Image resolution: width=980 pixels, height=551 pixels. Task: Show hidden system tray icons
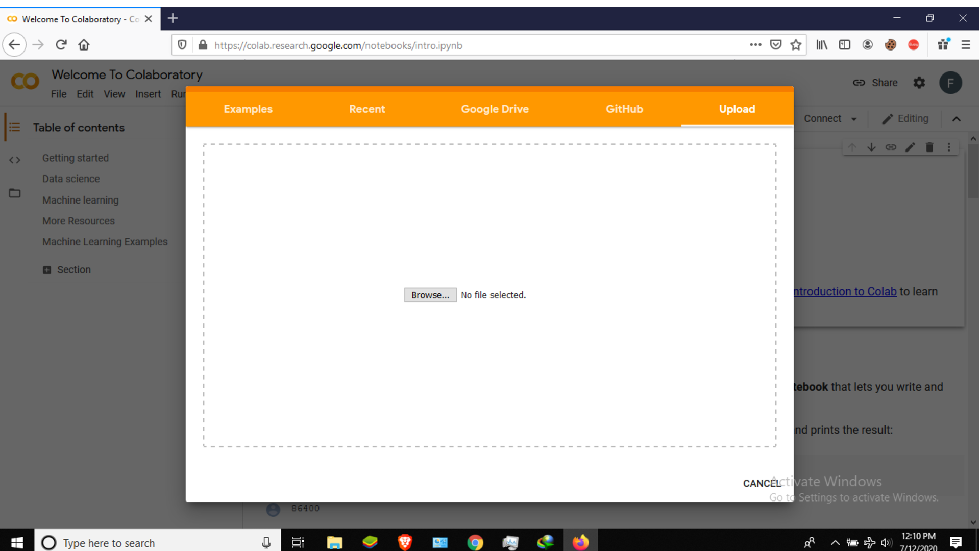(x=835, y=542)
